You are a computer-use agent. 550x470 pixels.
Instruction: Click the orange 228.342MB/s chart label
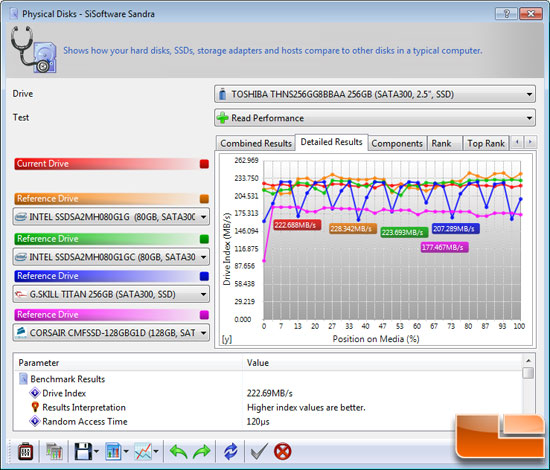click(353, 229)
